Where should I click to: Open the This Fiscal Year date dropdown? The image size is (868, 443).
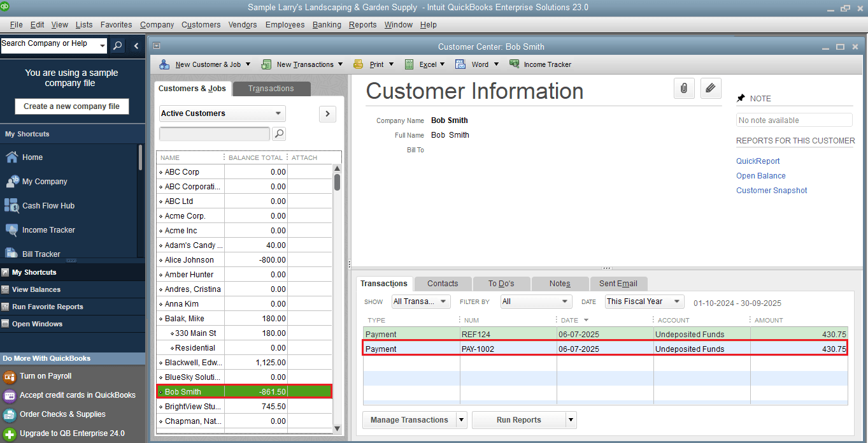click(x=643, y=301)
